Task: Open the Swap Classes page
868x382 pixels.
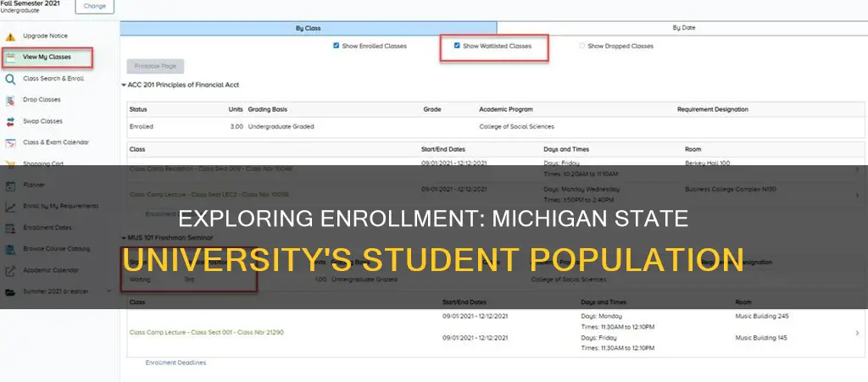Action: 42,121
